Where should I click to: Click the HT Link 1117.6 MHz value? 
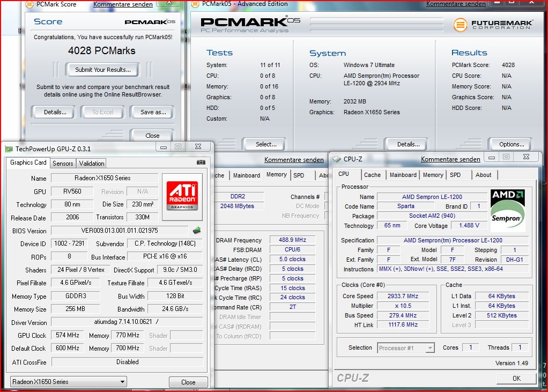tap(403, 325)
